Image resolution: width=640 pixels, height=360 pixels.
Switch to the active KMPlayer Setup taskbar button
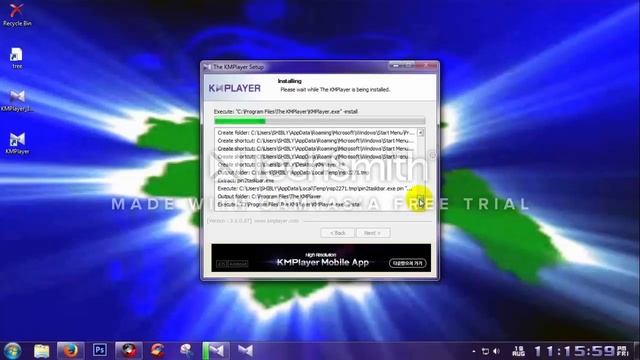[216, 351]
